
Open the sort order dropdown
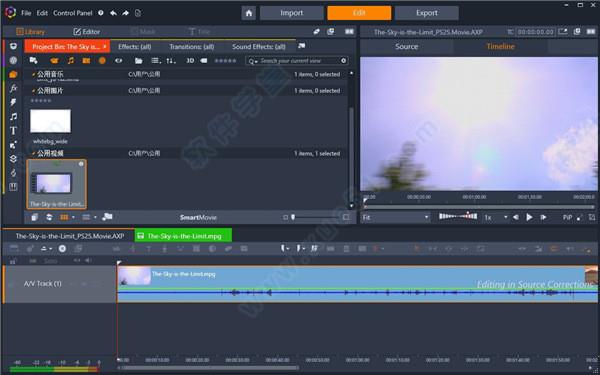171,60
